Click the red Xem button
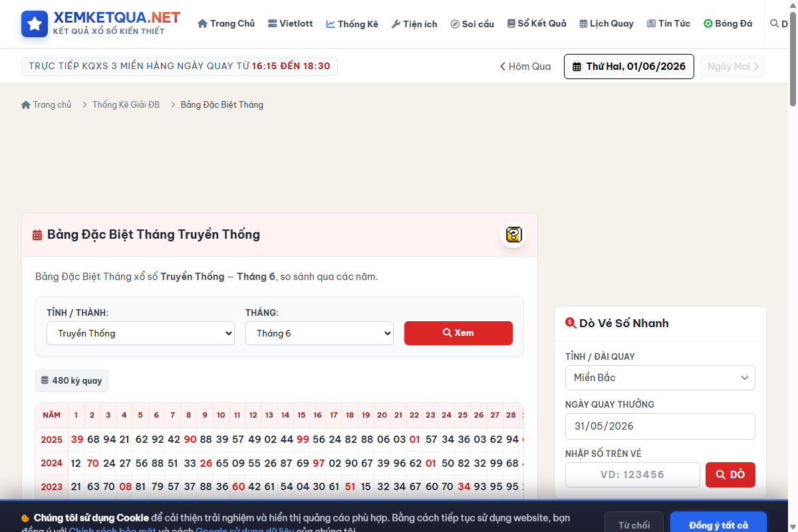This screenshot has height=532, width=798. [458, 333]
